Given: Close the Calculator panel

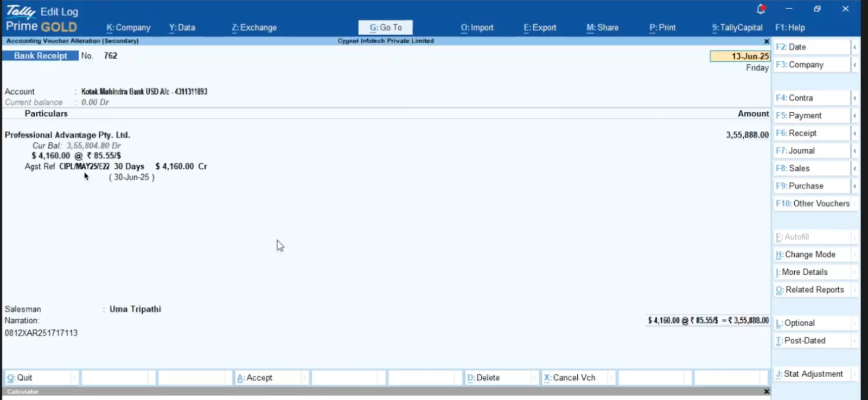Looking at the screenshot, I should click(767, 391).
